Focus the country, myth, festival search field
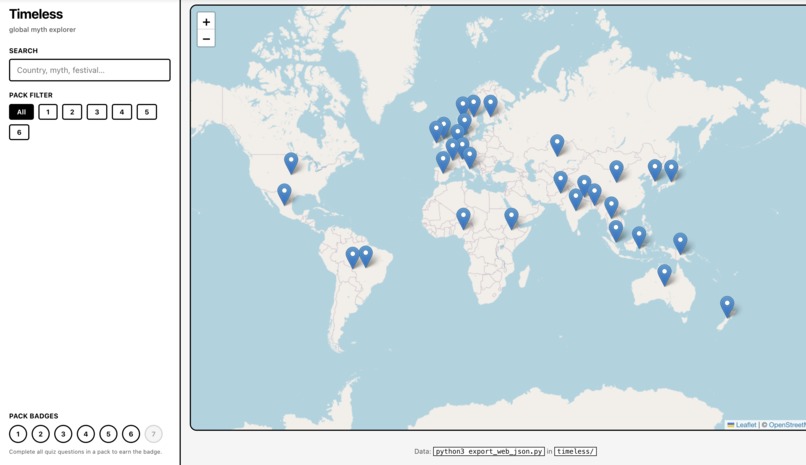806x465 pixels. click(89, 70)
